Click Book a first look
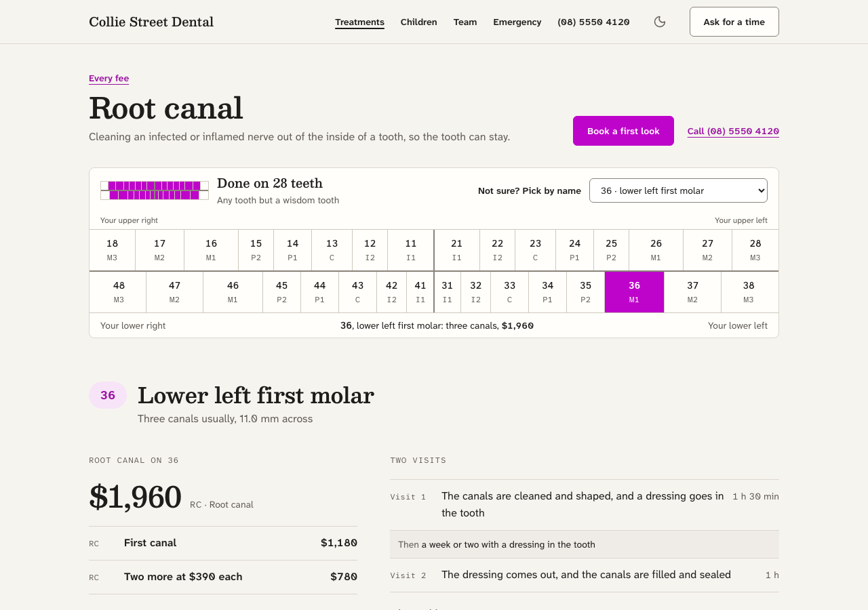Image resolution: width=868 pixels, height=610 pixels. (623, 131)
